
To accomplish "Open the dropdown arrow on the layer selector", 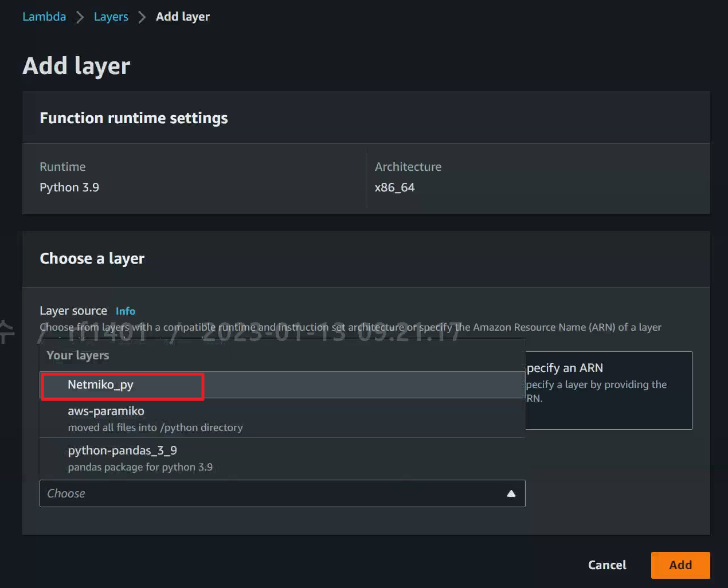I will point(511,493).
